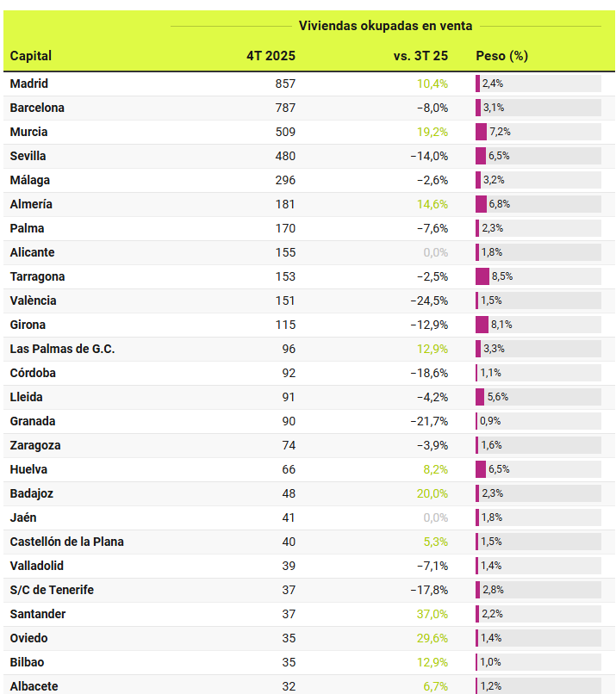616x694 pixels.
Task: Click Lleida's 5,6% weight bar
Action: tap(480, 397)
